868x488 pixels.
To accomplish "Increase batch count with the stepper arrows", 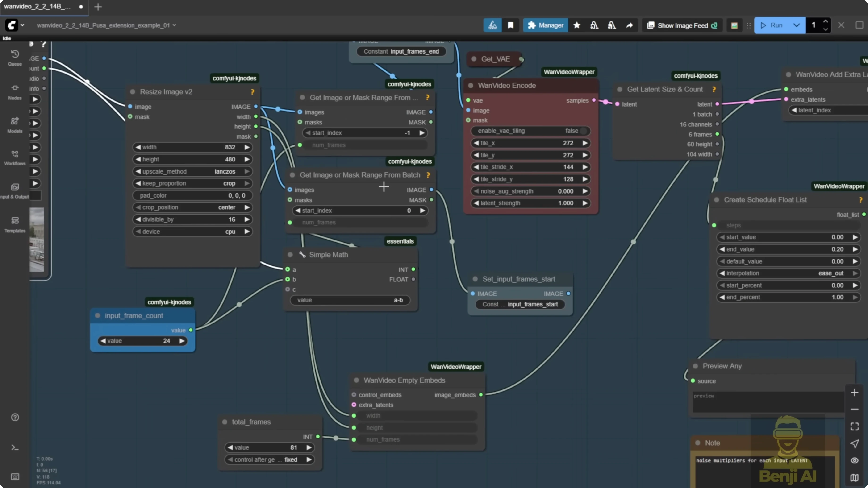I will click(x=826, y=22).
